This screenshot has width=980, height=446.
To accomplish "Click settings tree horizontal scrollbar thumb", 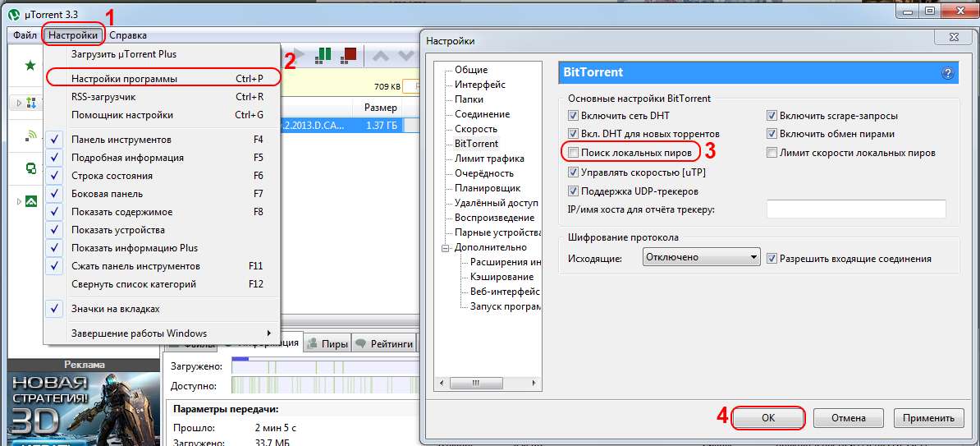I will 475,382.
